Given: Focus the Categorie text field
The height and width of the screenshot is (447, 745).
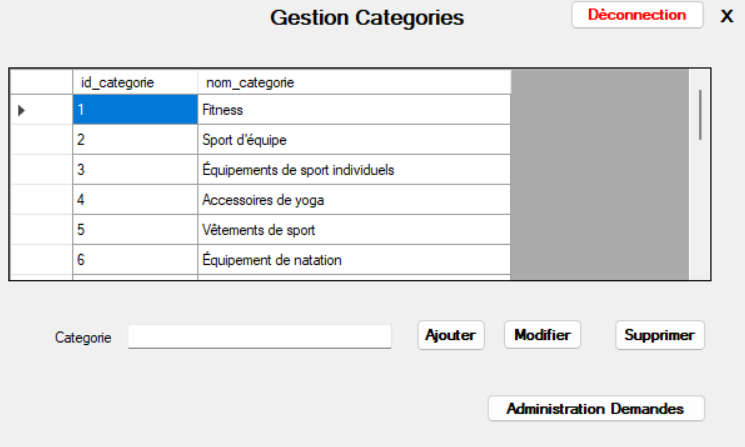Looking at the screenshot, I should [x=259, y=337].
